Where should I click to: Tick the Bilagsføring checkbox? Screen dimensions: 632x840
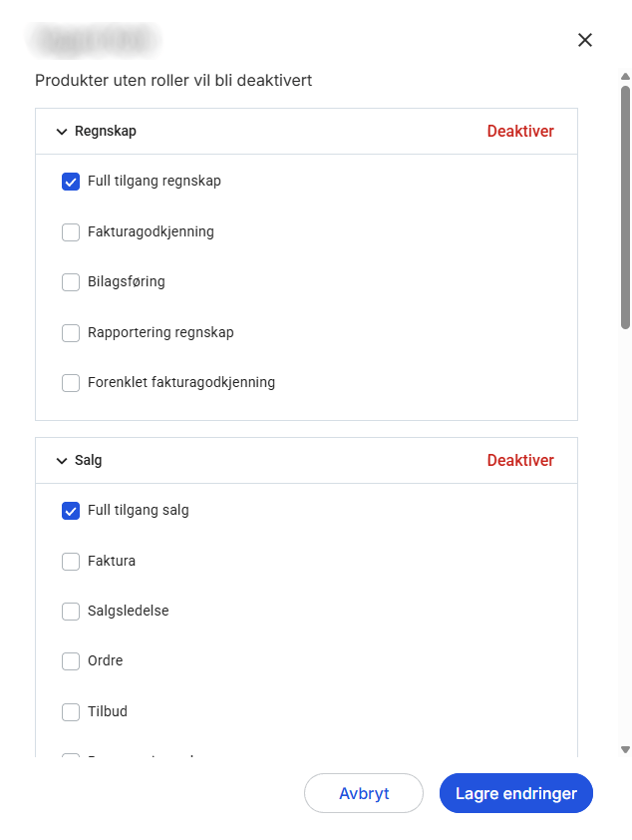pos(71,282)
